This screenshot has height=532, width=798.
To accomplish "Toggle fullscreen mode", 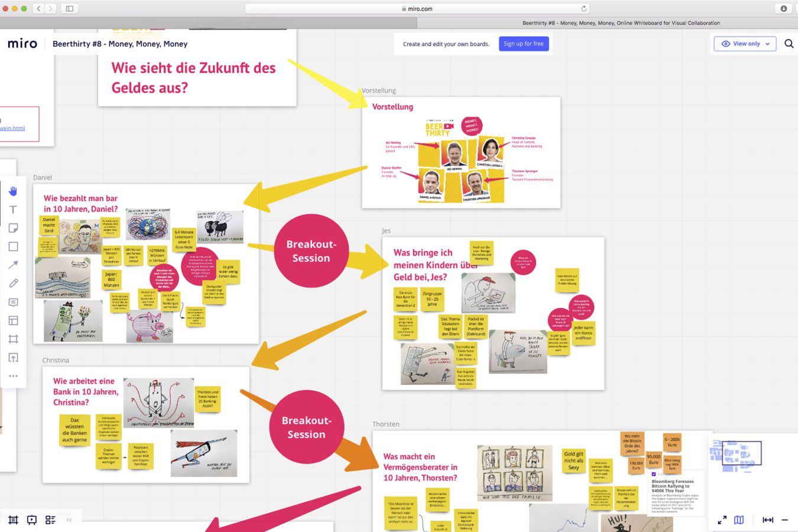I will coord(722,520).
